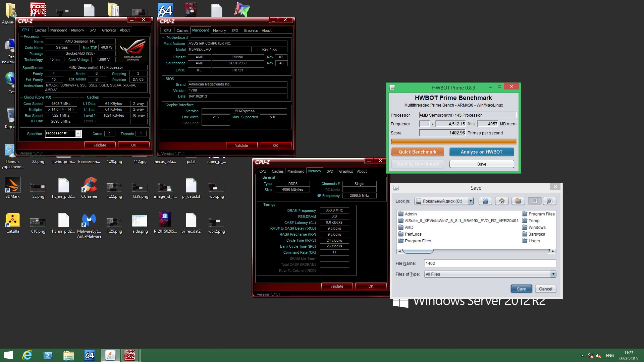Create a new folder in Save dialog
Screen dimensions: 644x362
518,201
